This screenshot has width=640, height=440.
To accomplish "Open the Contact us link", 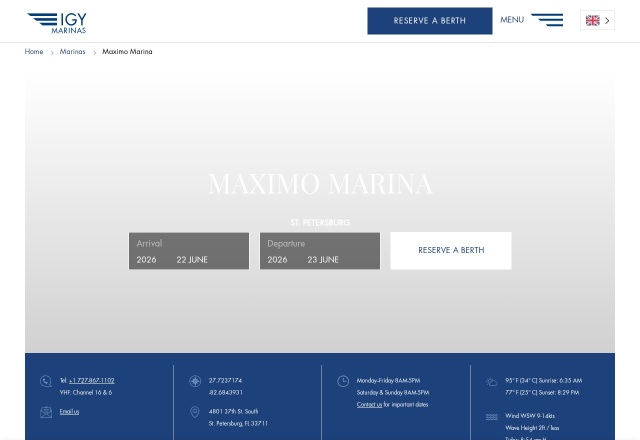I will 369,404.
